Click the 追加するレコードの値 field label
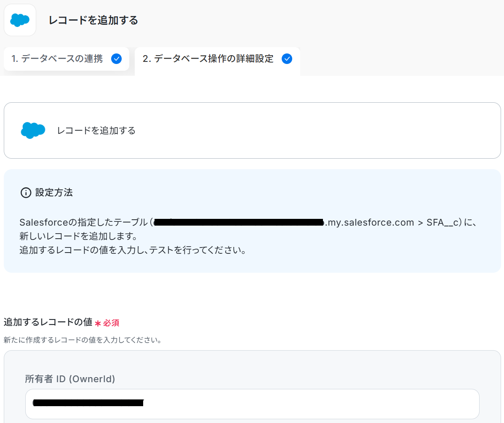 48,322
